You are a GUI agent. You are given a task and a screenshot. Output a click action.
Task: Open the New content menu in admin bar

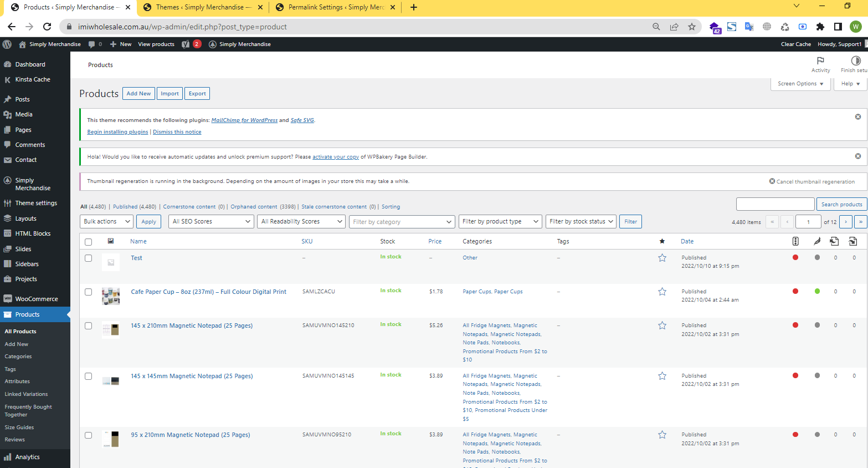coord(121,44)
